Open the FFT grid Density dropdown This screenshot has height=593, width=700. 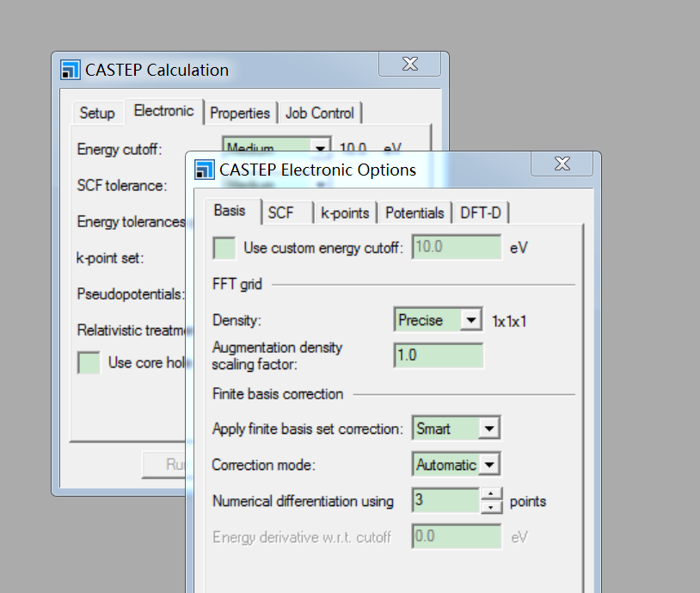(470, 320)
